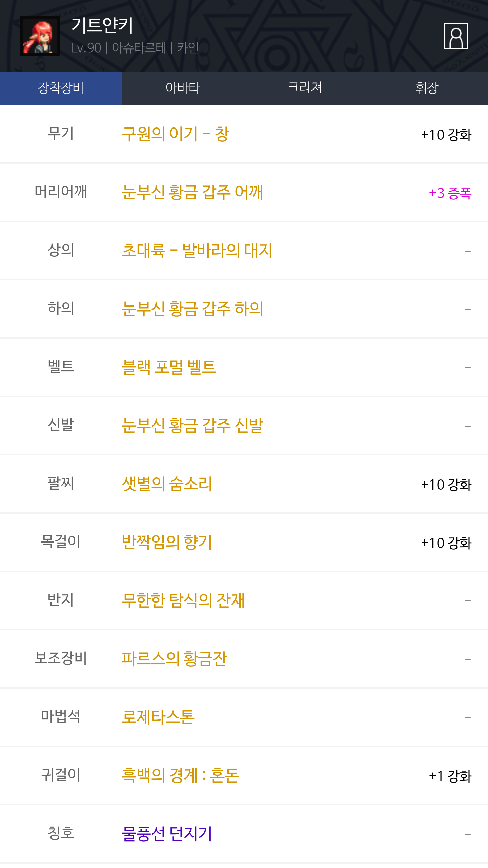Click the character profile icon button
Screen dimensions: 488x868
pyautogui.click(x=456, y=36)
